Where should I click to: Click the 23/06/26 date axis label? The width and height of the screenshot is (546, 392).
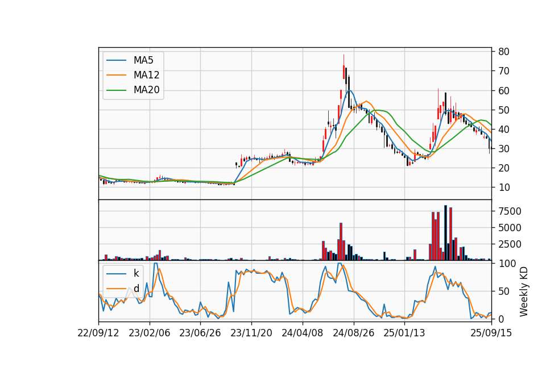pos(200,333)
